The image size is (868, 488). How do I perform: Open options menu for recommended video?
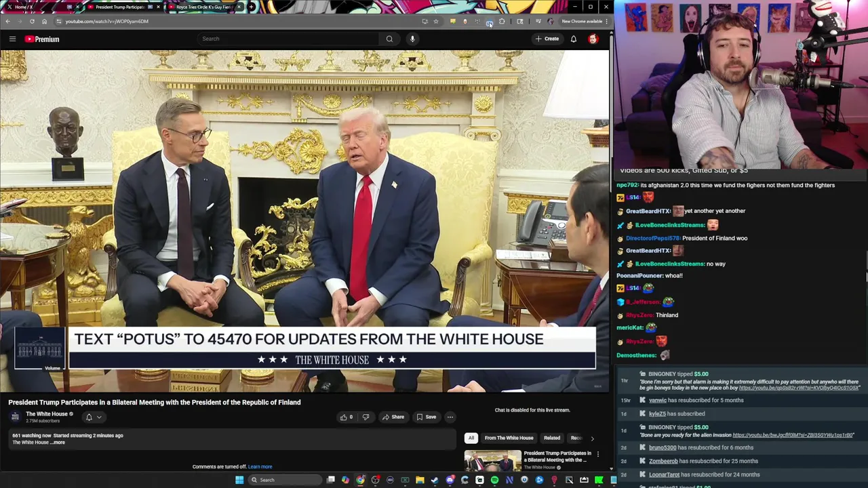(597, 454)
